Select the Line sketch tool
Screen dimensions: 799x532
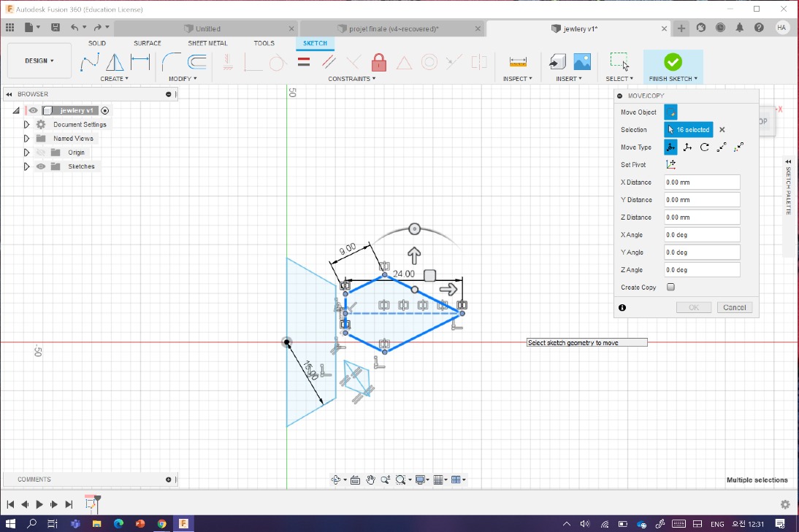(89, 62)
